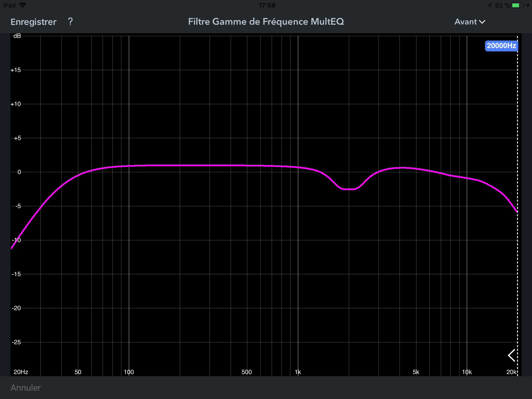Click the +10 dB axis label
532x399 pixels.
point(16,104)
